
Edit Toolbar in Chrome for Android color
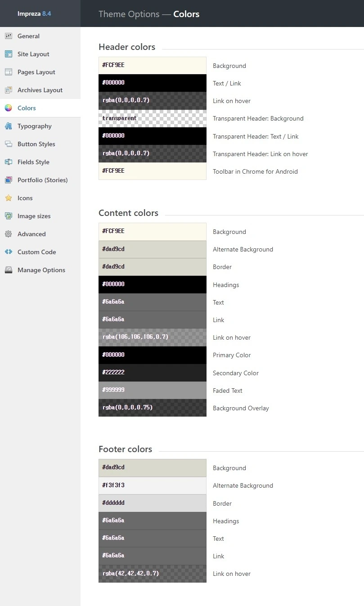pos(153,171)
